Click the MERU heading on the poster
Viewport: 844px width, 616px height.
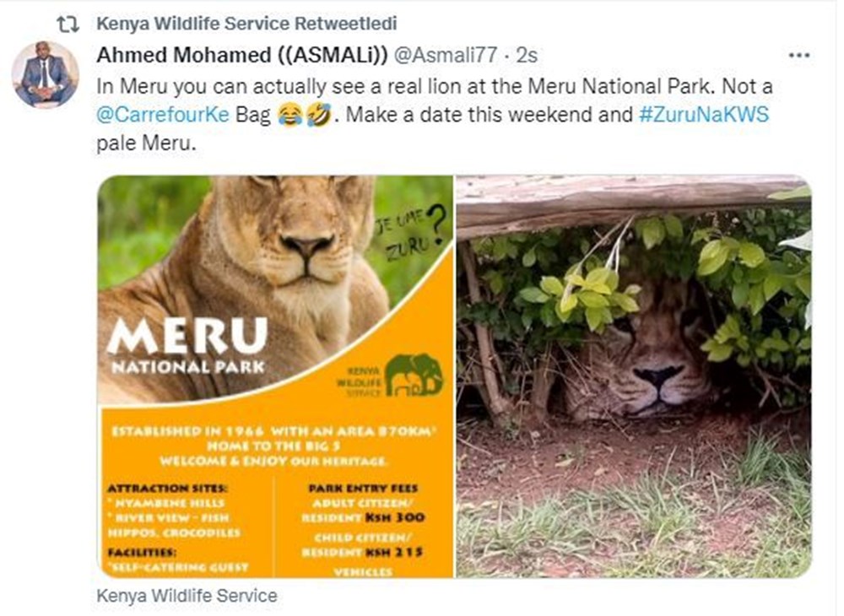click(x=188, y=336)
